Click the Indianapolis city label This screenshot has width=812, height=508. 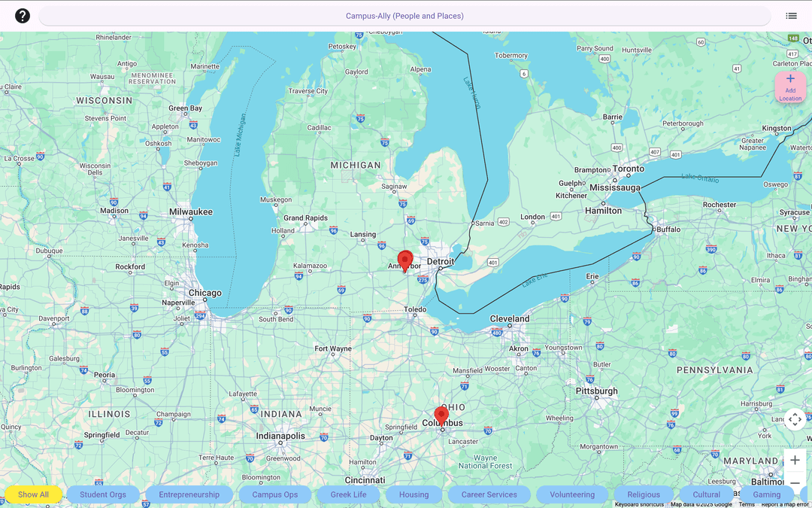tap(280, 436)
